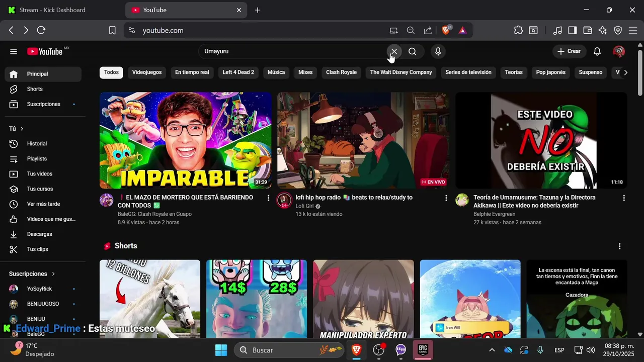The width and height of the screenshot is (644, 362).
Task: Open Descargas in the sidebar
Action: (43, 234)
